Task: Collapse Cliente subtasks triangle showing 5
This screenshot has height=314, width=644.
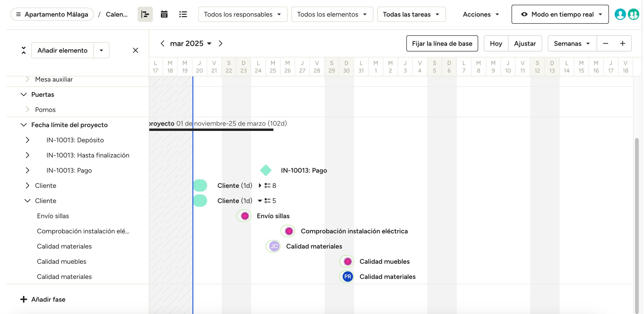Action: click(x=260, y=201)
